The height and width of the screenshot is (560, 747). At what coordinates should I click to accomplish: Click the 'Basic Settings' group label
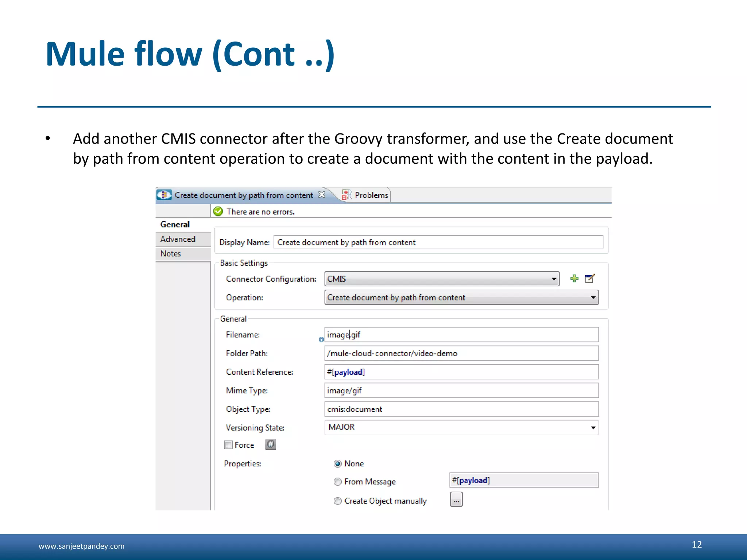pyautogui.click(x=244, y=263)
